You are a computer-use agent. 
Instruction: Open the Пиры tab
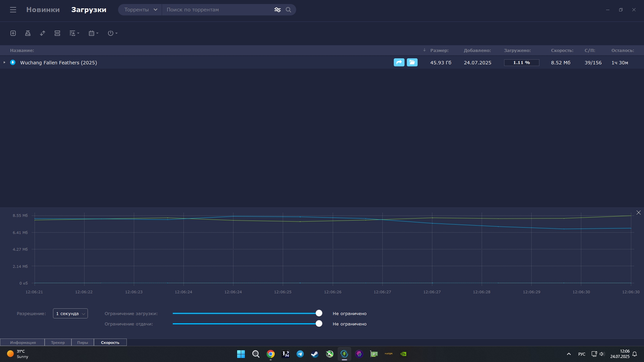coord(83,342)
